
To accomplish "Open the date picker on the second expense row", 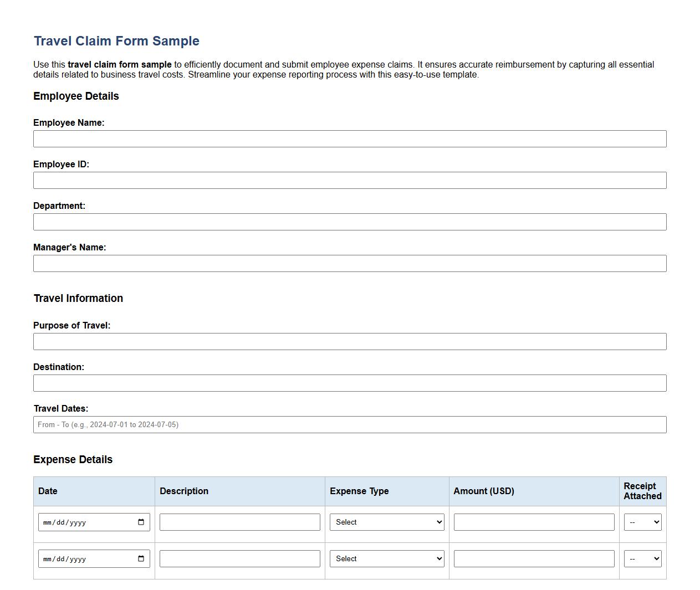I will 141,558.
